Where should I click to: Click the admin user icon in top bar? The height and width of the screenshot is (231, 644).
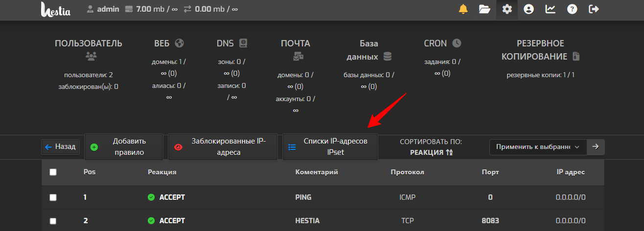click(90, 9)
